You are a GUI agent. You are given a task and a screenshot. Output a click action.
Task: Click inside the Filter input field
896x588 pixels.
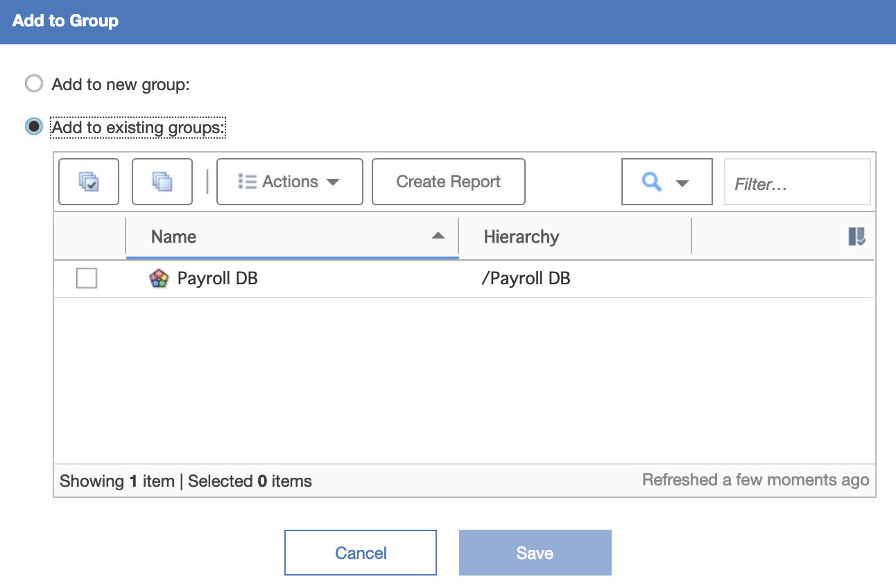(796, 182)
